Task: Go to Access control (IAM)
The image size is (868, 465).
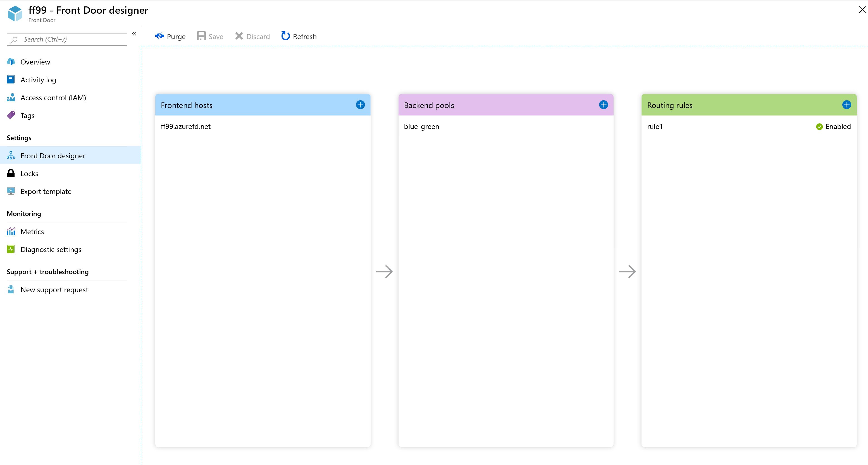Action: [53, 98]
